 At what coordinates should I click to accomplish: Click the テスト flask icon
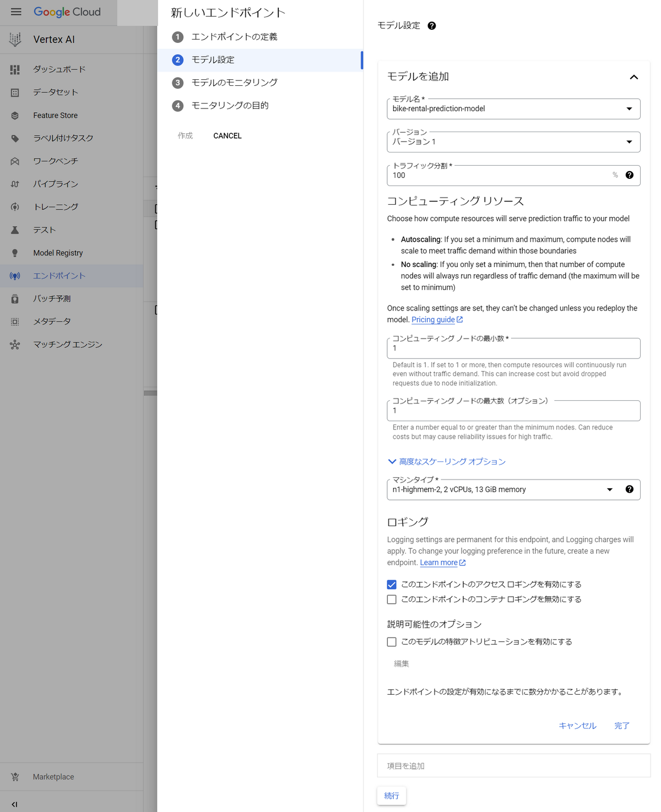pyautogui.click(x=15, y=230)
